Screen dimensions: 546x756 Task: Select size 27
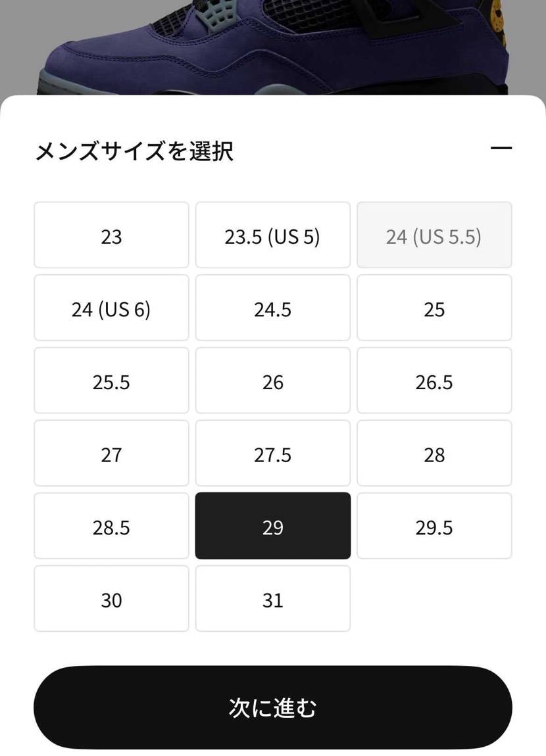[x=111, y=453]
